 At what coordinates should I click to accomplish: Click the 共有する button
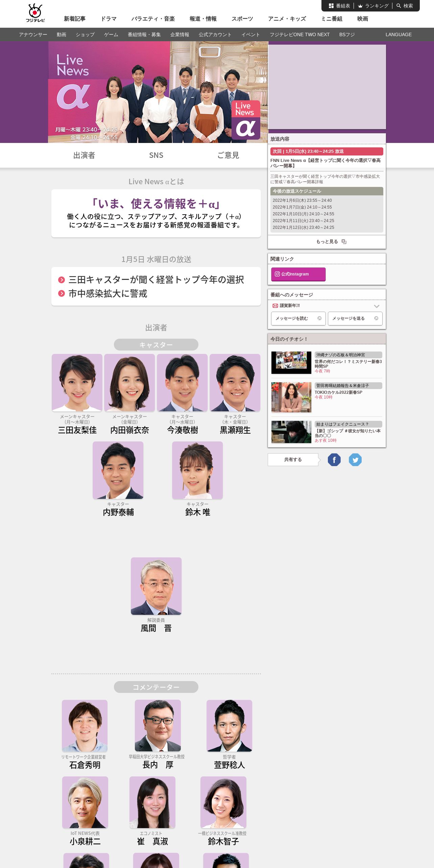click(x=293, y=460)
